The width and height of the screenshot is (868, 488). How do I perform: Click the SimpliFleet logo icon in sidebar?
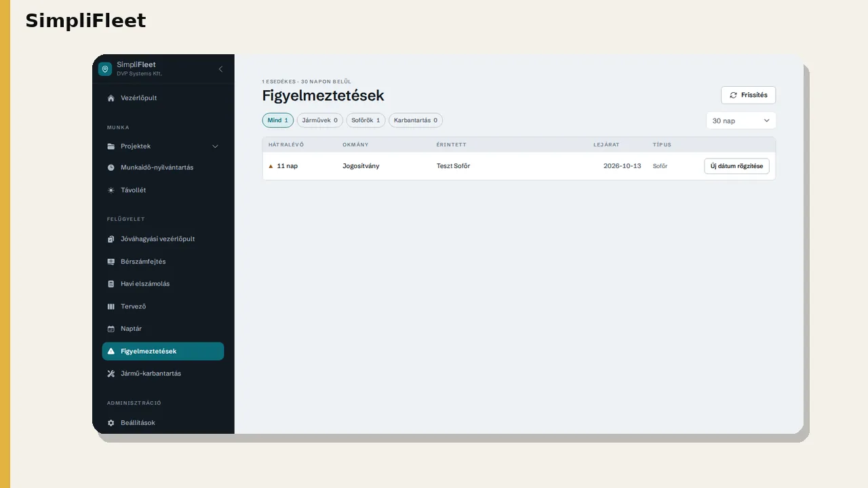105,69
